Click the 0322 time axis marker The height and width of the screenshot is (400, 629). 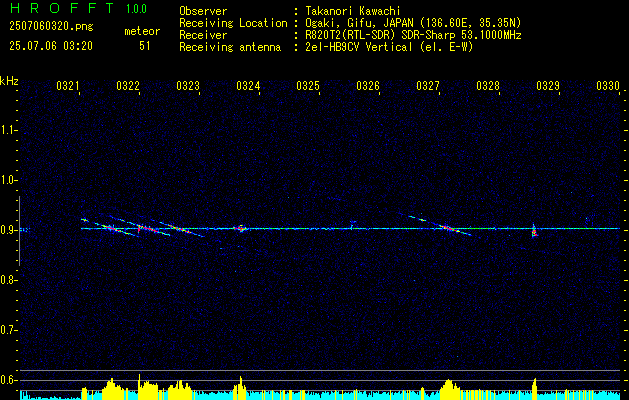click(x=128, y=85)
